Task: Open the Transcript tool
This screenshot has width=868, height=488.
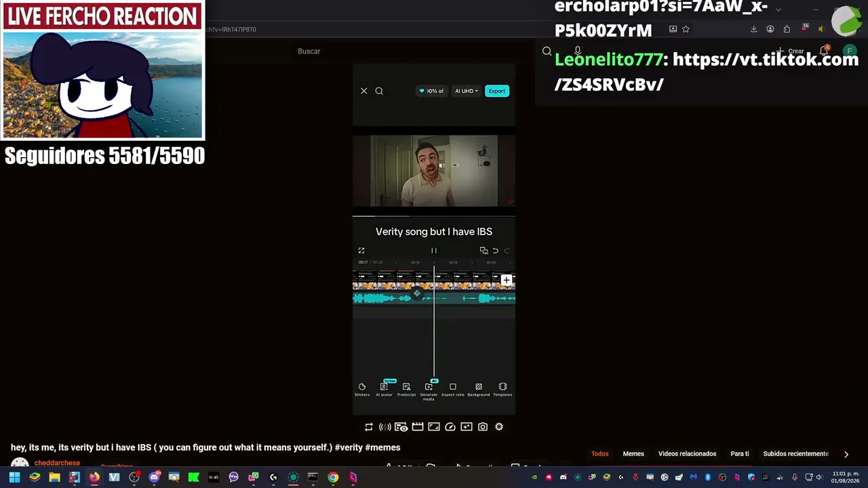Action: point(406,390)
